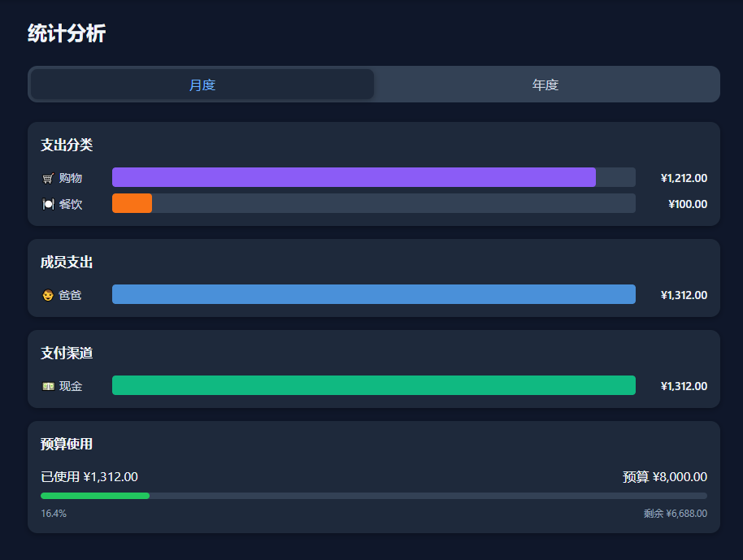The width and height of the screenshot is (743, 560).
Task: Switch to the 月度 tab
Action: pos(202,85)
